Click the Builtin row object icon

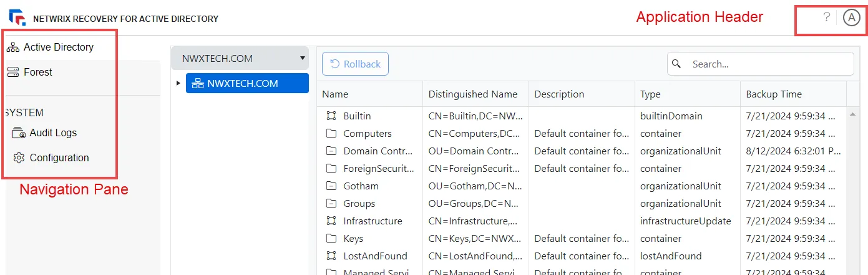tap(331, 116)
